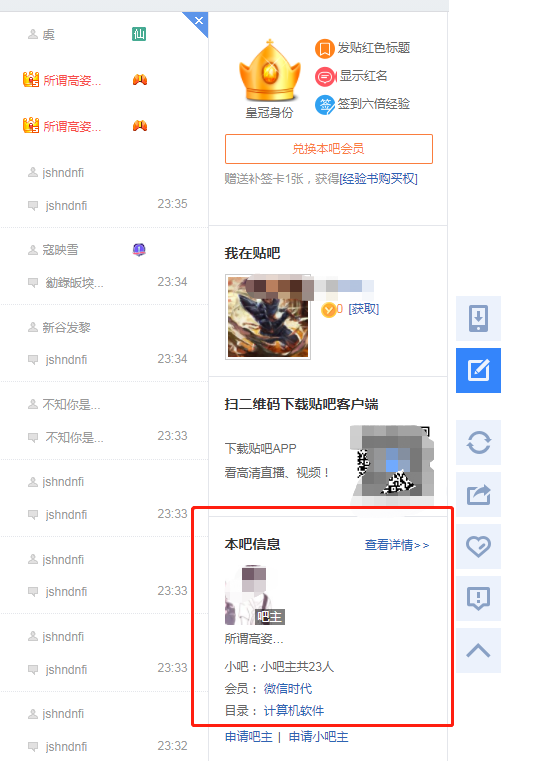Image resolution: width=553 pixels, height=761 pixels.
Task: Click the blue 签到六倍经验 sign-in icon
Action: coord(325,104)
